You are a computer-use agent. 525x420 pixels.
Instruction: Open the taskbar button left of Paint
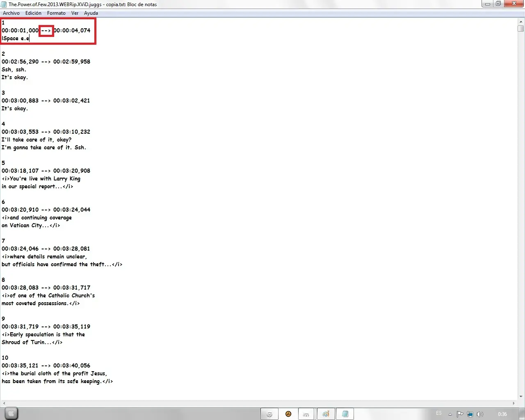coord(306,414)
